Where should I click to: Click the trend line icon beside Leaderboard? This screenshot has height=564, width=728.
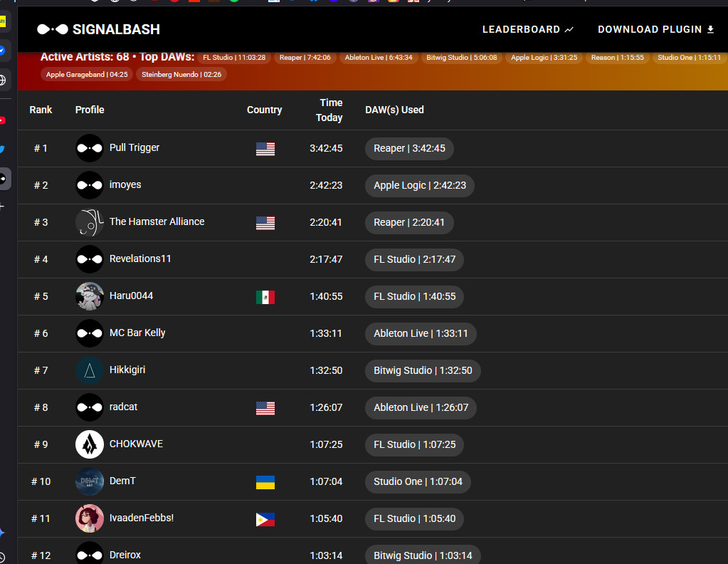point(569,30)
